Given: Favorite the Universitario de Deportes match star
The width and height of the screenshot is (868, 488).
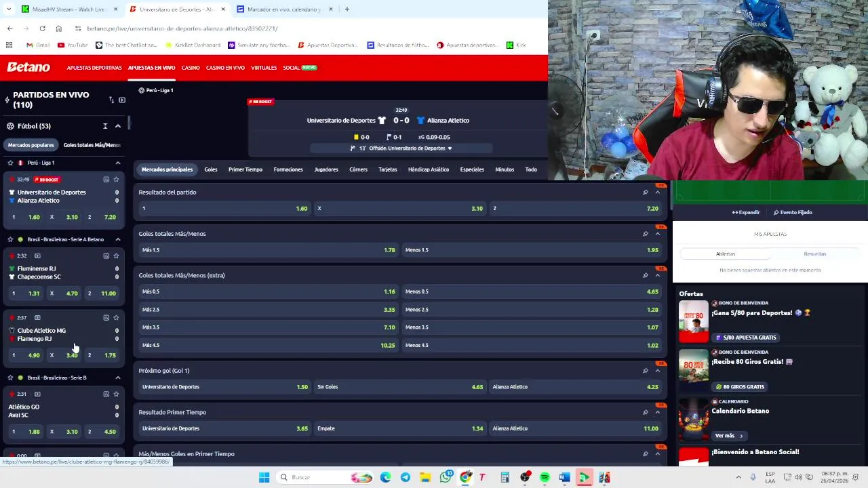Looking at the screenshot, I should (116, 180).
